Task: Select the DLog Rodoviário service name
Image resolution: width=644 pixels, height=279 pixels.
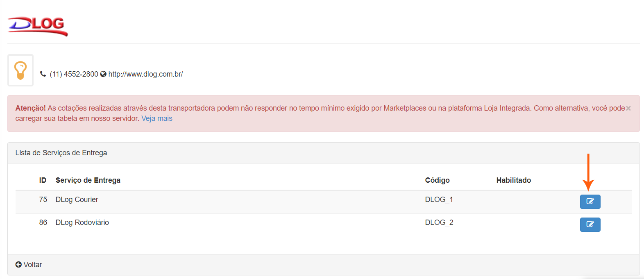Action: (x=82, y=222)
